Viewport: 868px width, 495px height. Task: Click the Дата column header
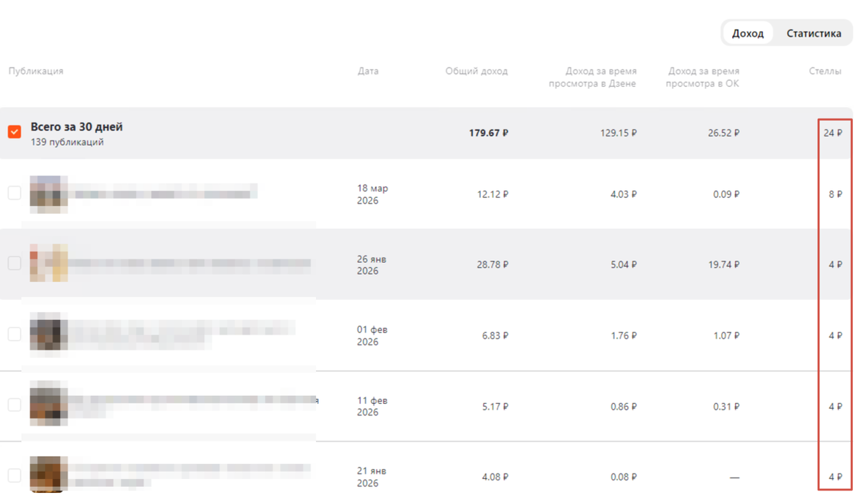(x=368, y=71)
